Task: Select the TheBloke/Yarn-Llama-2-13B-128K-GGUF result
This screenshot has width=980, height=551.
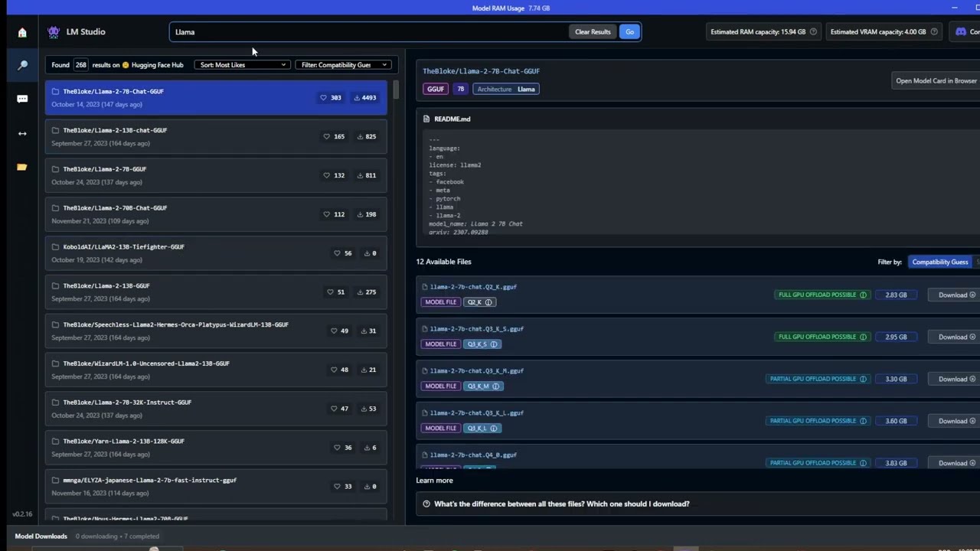Action: point(216,448)
